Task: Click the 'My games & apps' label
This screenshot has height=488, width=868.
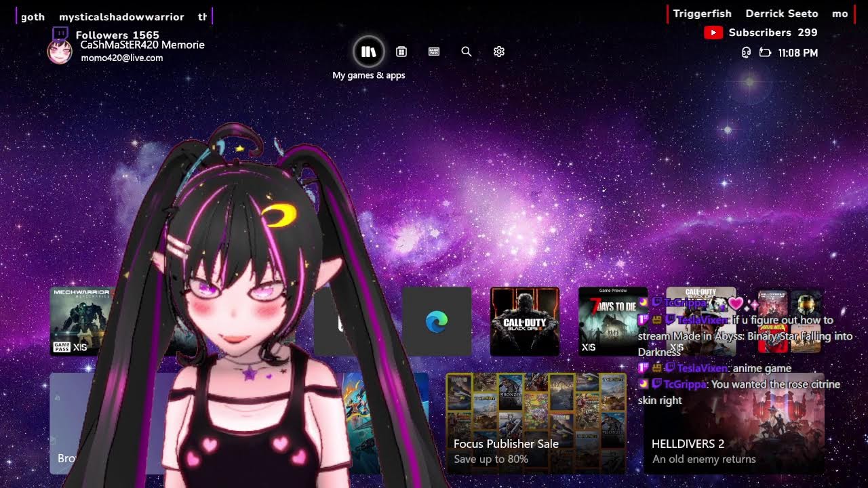Action: coord(369,75)
